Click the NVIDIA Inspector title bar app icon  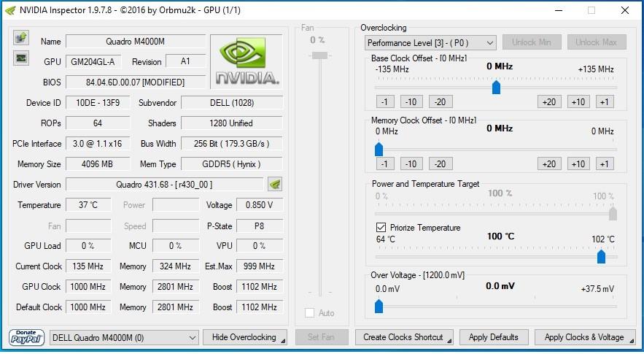tap(10, 10)
